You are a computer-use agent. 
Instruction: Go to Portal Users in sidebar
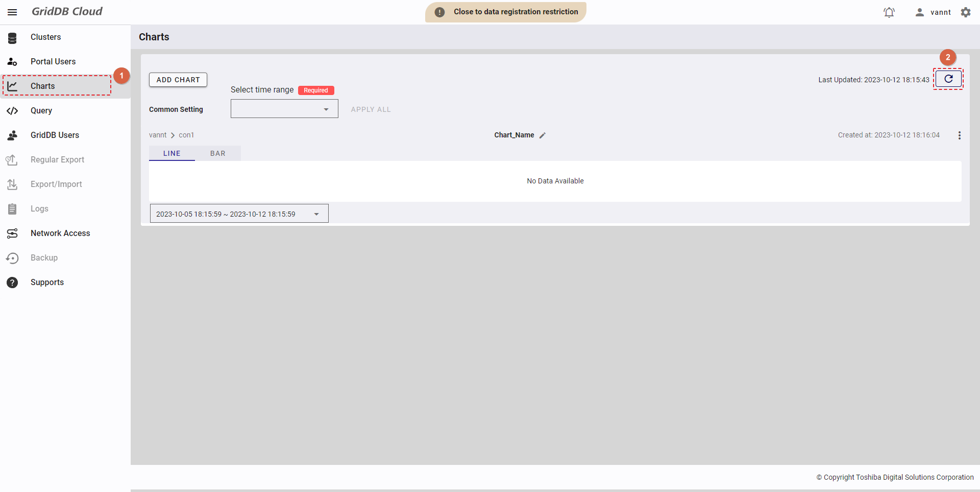pos(53,62)
